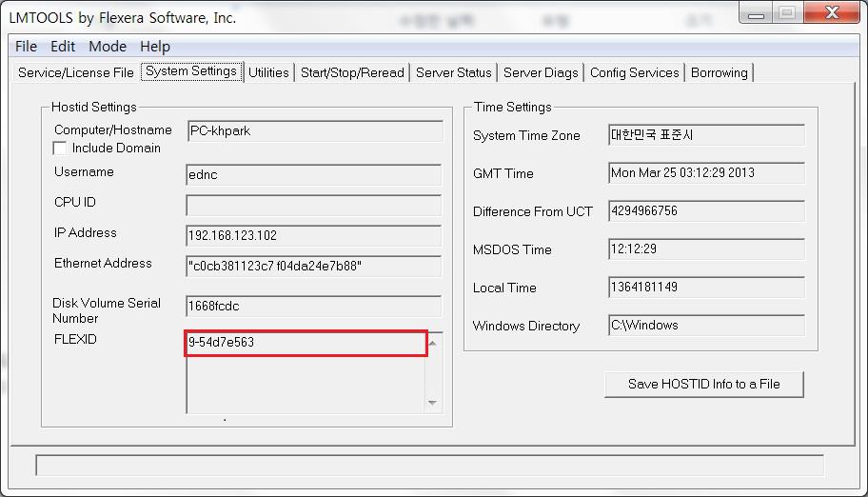
Task: Click the LMTOOLS by Flexera Software title
Action: [123, 18]
